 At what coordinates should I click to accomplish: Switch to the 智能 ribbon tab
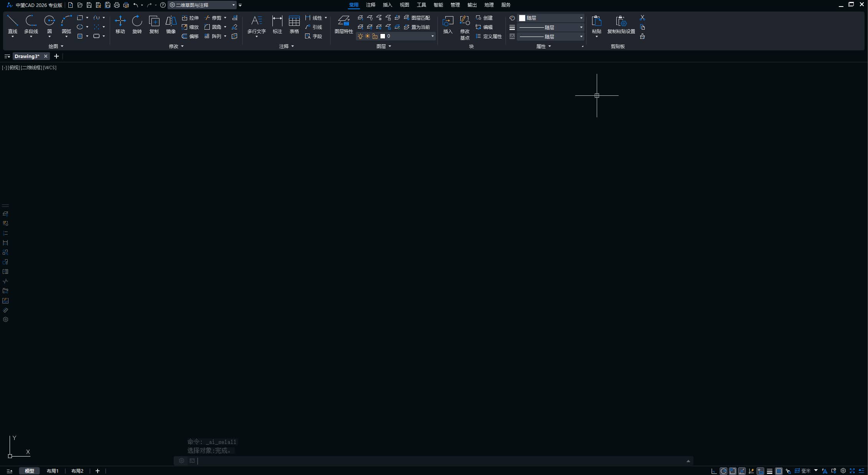pos(438,5)
